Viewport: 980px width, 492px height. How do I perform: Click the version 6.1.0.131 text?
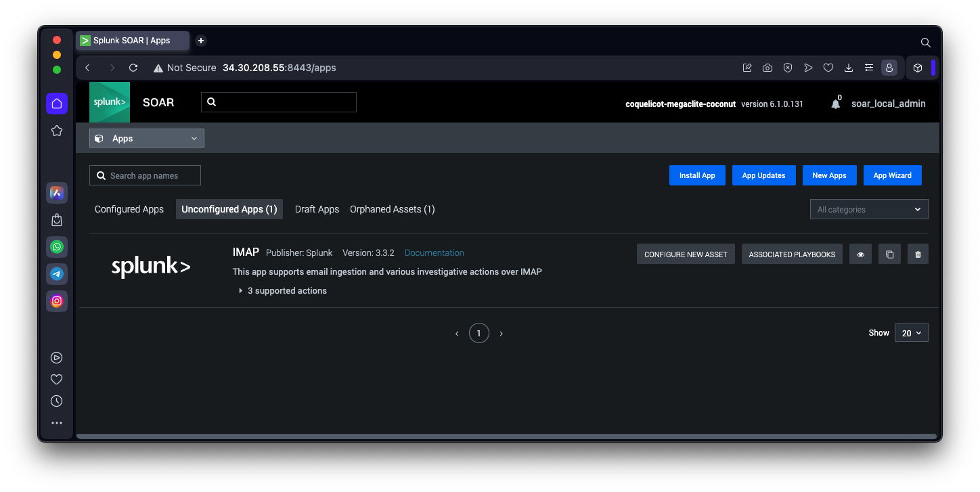point(772,104)
